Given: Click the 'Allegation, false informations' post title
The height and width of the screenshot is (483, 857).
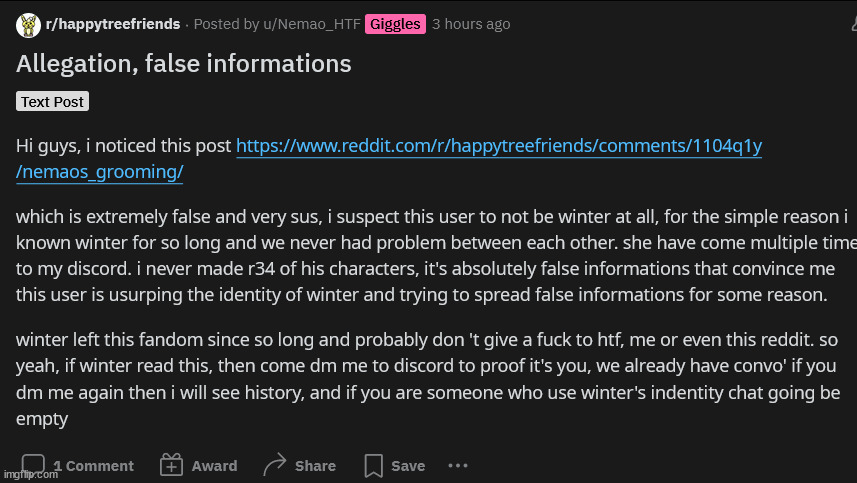Looking at the screenshot, I should [184, 63].
